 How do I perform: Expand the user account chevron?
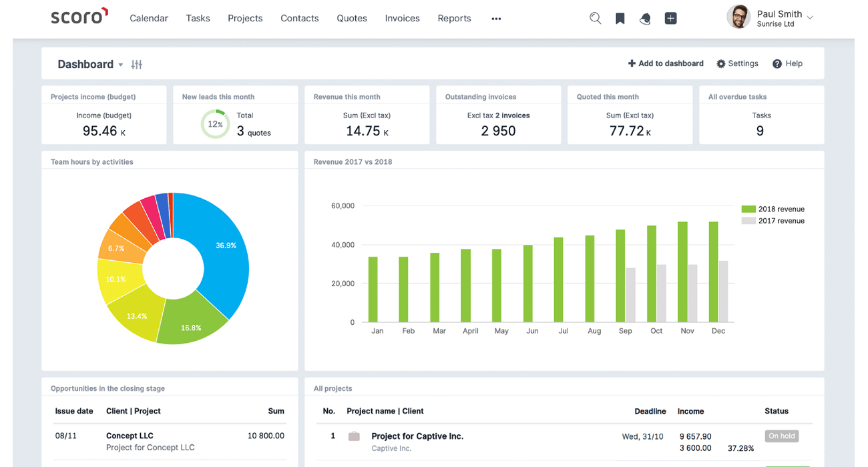point(810,18)
